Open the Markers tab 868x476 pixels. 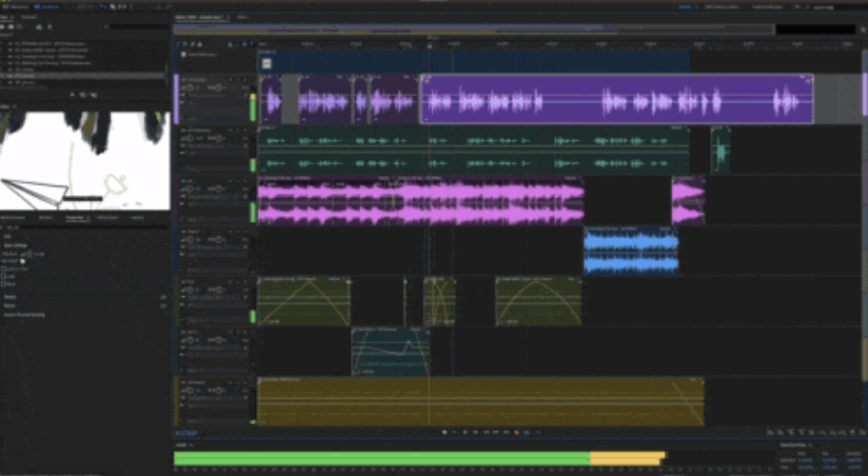[45, 217]
